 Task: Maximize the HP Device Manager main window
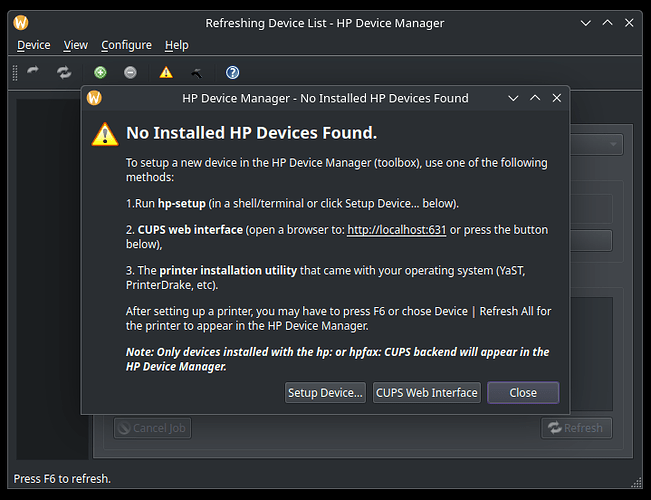[607, 23]
